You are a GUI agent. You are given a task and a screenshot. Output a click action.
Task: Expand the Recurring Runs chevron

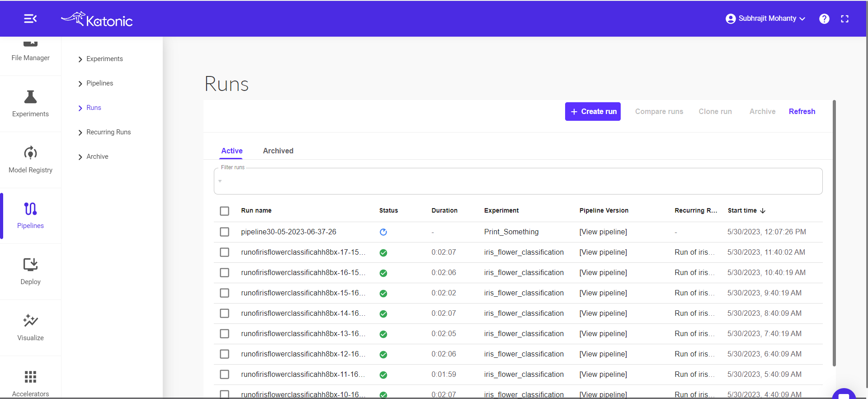pos(80,133)
